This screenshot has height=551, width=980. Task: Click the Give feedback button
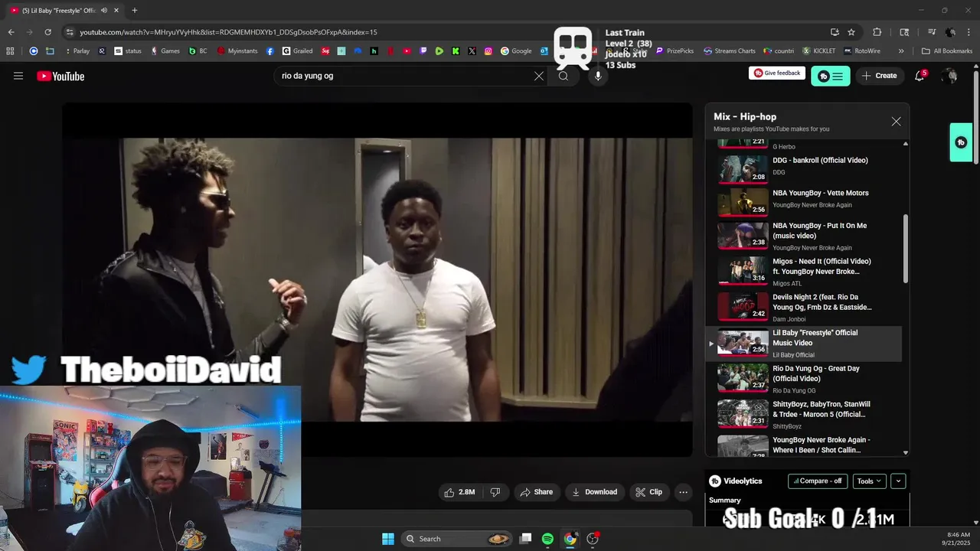pyautogui.click(x=777, y=73)
